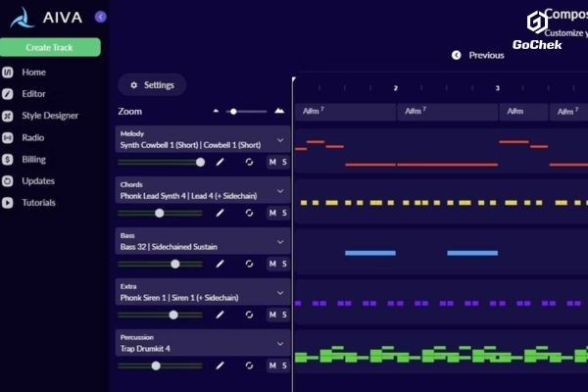Screen dimensions: 588x392
Task: Edit the Extra track with pencil icon
Action: click(x=220, y=315)
